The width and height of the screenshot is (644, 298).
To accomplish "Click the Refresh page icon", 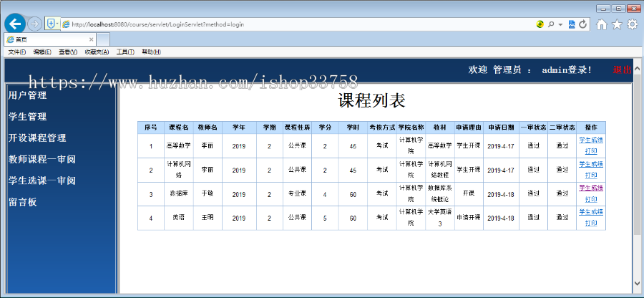I will (582, 24).
